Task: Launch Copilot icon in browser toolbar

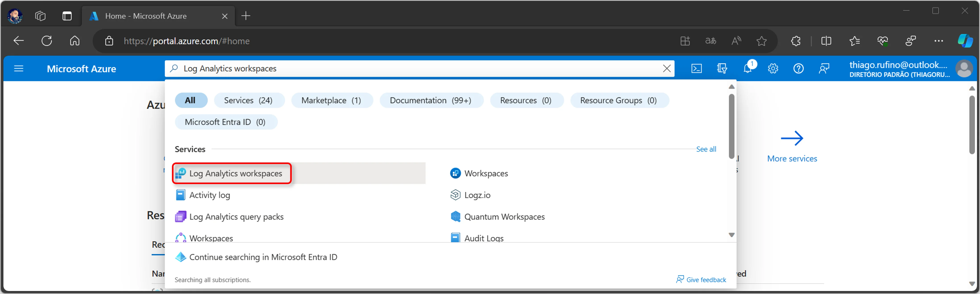Action: tap(965, 41)
